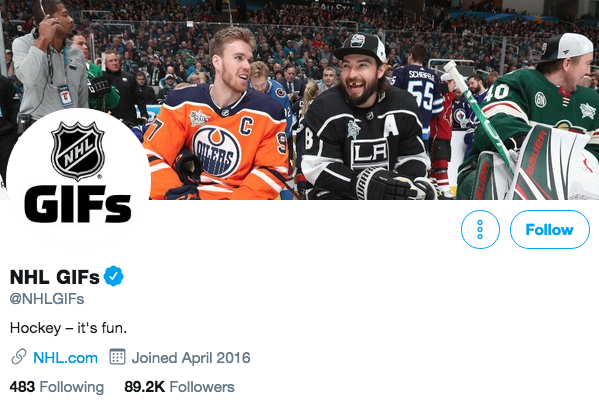Image resolution: width=599 pixels, height=408 pixels.
Task: Click the calendar icon next to Joined
Action: [x=117, y=357]
